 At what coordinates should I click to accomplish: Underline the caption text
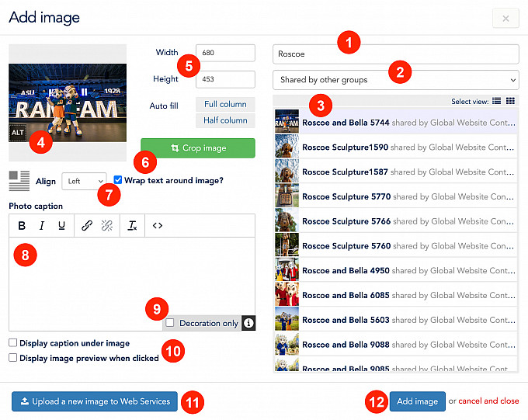61,225
